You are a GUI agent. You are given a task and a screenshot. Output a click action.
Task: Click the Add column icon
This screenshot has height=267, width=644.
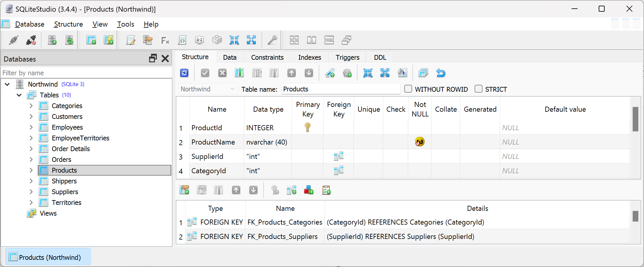tap(239, 73)
